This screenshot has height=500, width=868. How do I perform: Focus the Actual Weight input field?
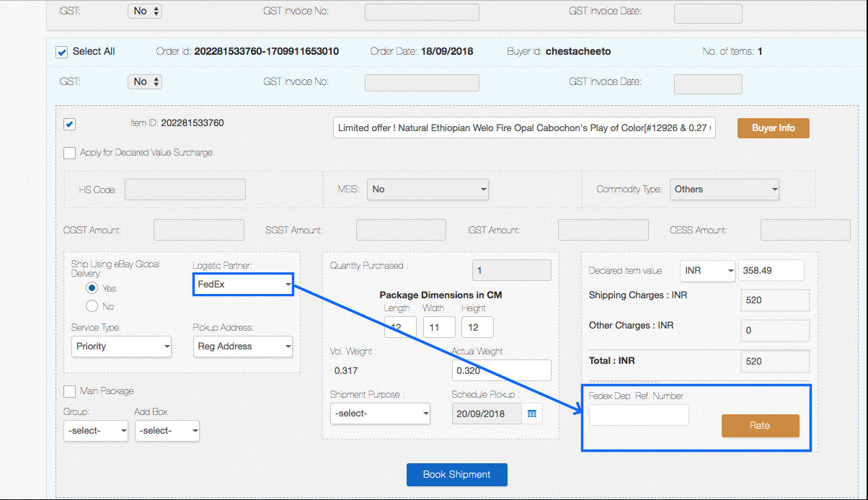[x=501, y=370]
